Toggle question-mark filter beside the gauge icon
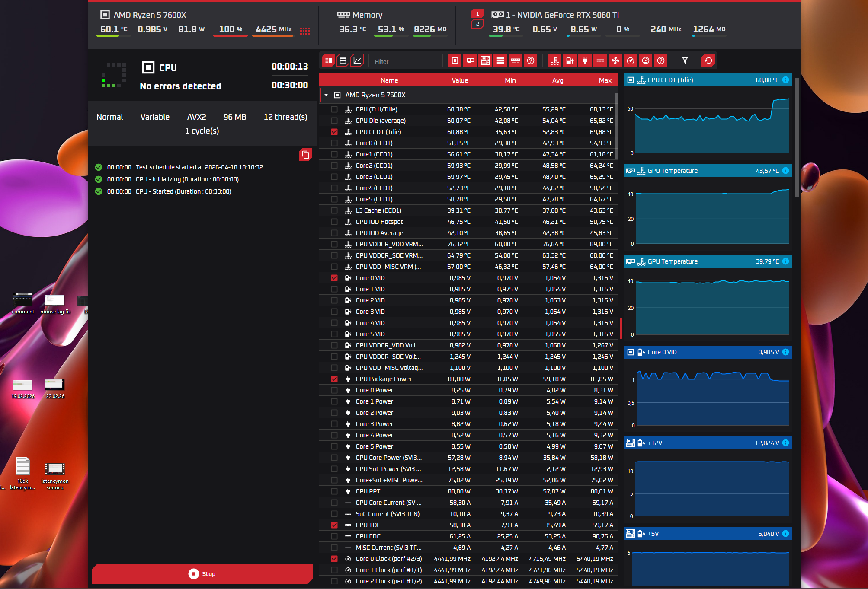 click(x=661, y=60)
